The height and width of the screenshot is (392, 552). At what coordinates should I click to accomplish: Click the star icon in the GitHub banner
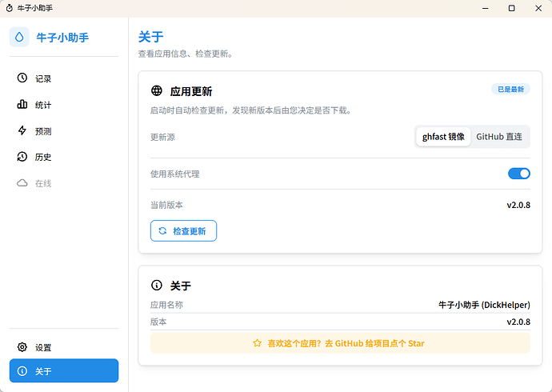[x=258, y=343]
